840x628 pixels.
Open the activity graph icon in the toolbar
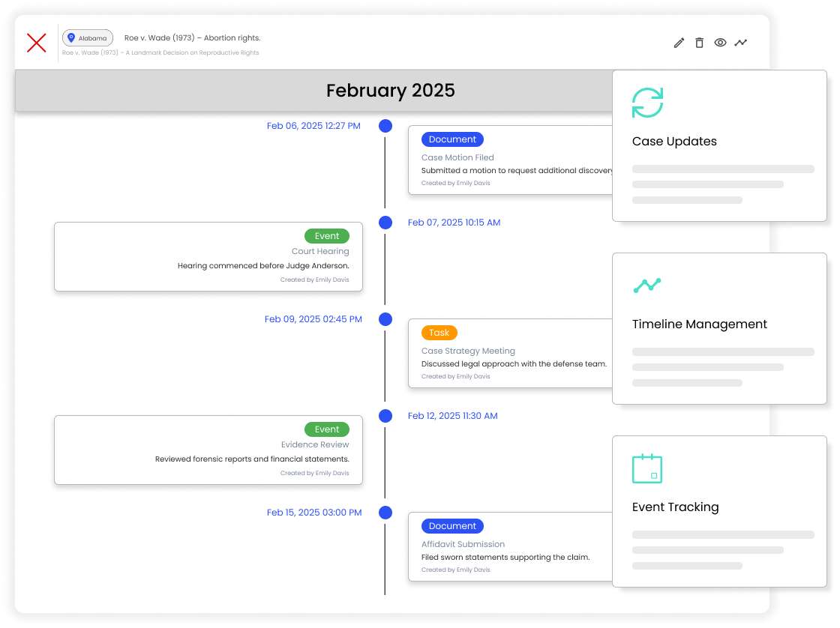click(x=741, y=43)
